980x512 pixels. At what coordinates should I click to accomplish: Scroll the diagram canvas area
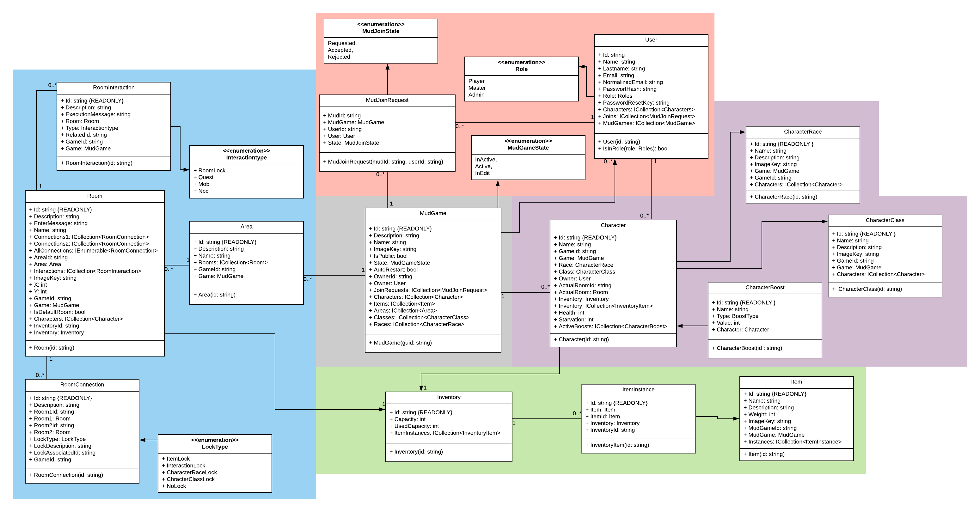pyautogui.click(x=490, y=256)
